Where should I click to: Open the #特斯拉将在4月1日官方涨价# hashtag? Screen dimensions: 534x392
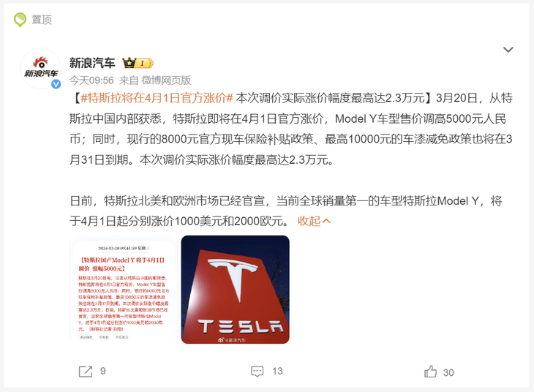point(157,98)
